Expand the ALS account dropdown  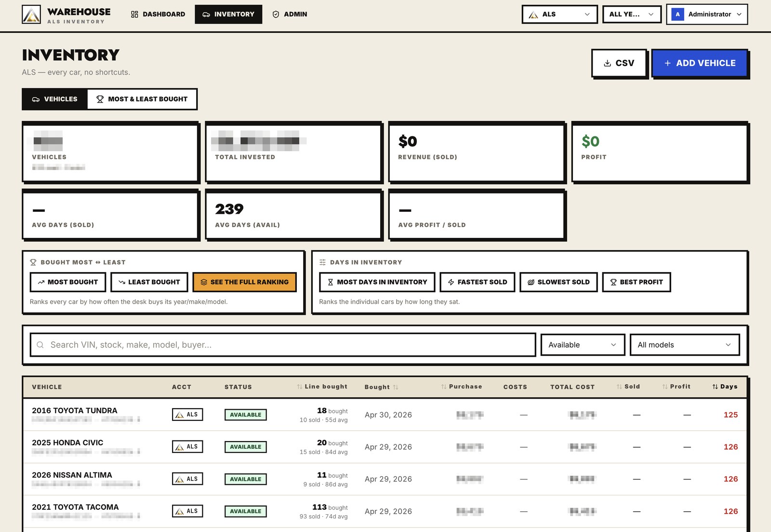559,14
